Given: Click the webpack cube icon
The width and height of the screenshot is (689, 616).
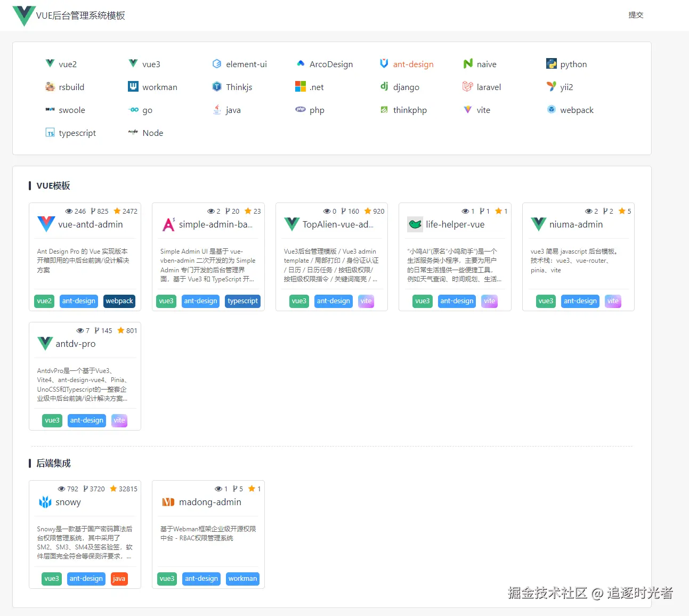Looking at the screenshot, I should coord(552,109).
